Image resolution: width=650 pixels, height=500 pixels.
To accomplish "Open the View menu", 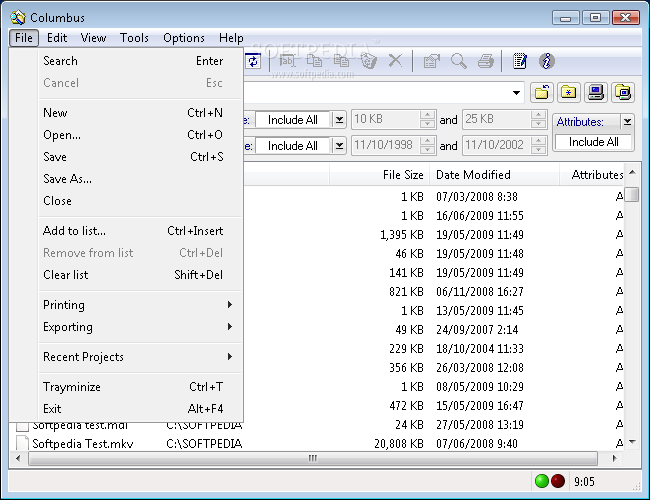I will tap(93, 38).
